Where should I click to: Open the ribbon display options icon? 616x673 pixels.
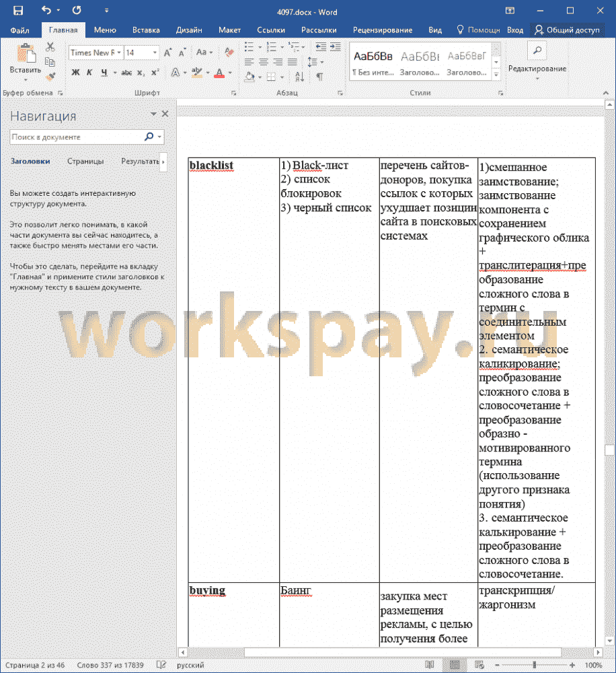pyautogui.click(x=510, y=10)
